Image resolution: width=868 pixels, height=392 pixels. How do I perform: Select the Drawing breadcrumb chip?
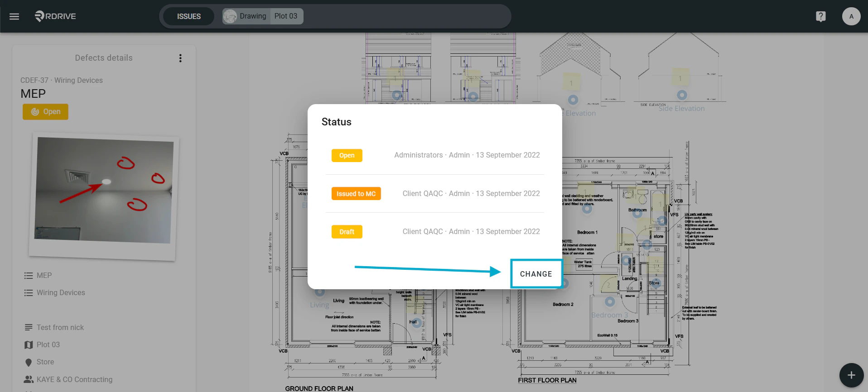[245, 16]
